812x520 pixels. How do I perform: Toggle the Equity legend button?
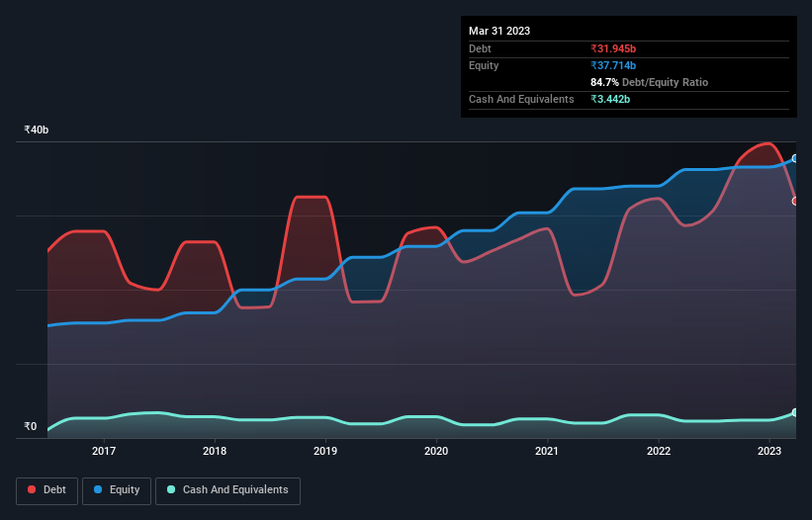[117, 490]
